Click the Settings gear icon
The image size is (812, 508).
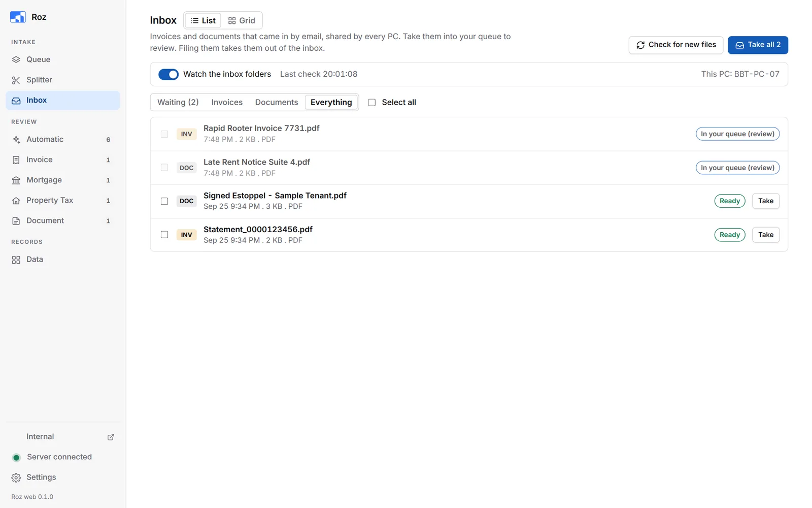(16, 478)
